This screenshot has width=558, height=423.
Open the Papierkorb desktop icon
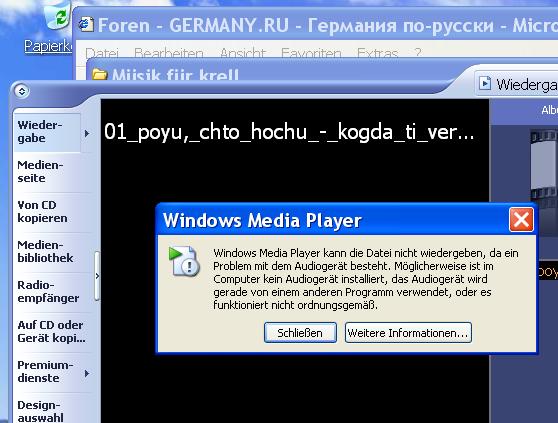coord(58,15)
